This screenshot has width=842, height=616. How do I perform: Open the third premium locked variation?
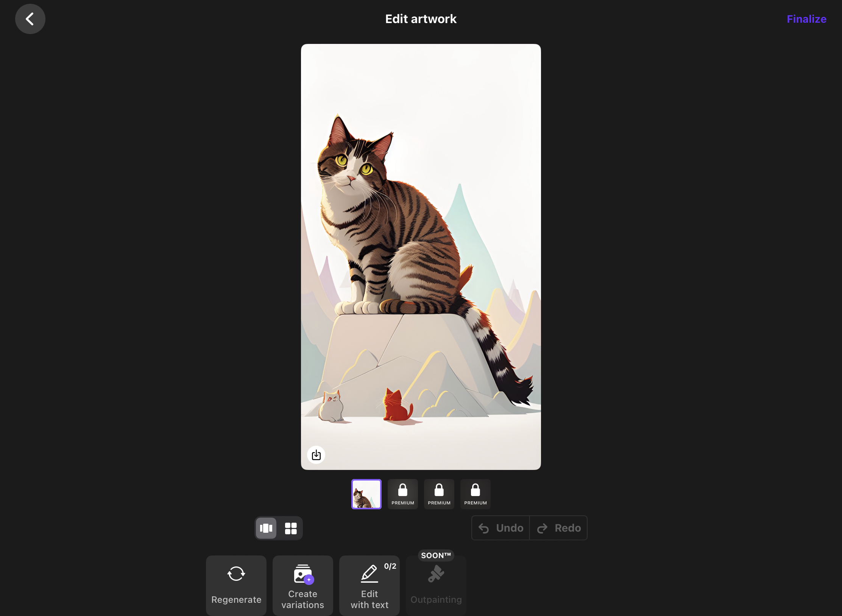(x=439, y=494)
